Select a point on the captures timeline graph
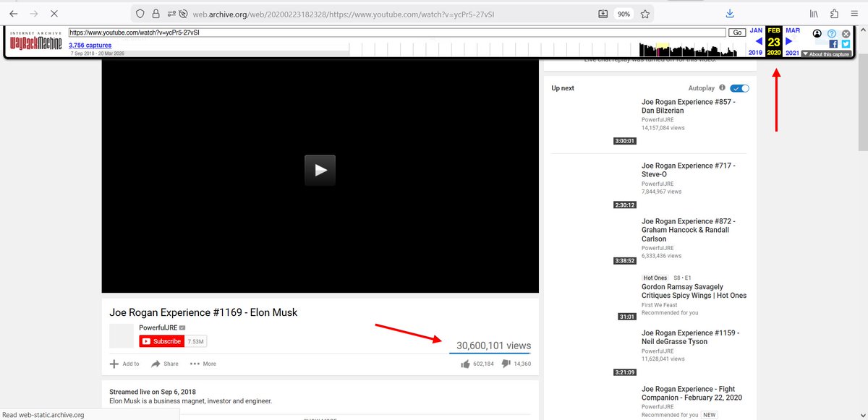Viewport: 868px width, 420px height. (547, 50)
